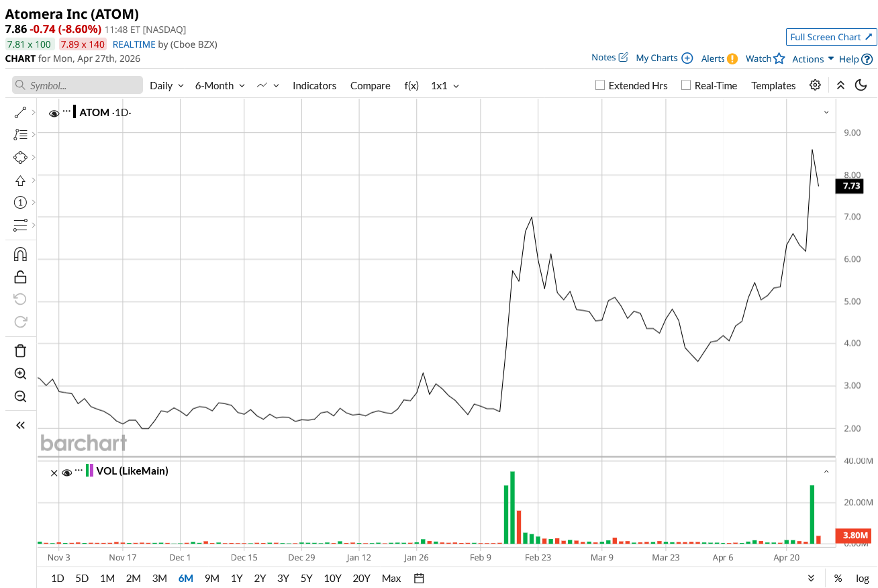Open the Templates menu

(x=773, y=85)
